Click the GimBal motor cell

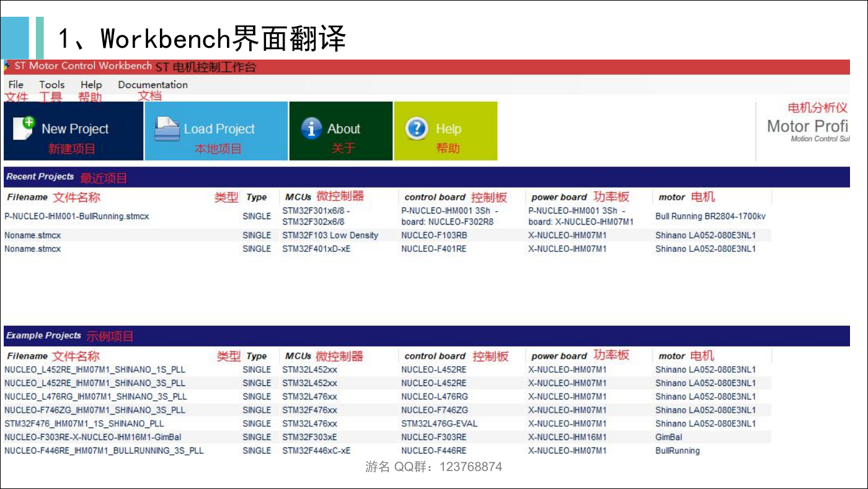click(669, 437)
